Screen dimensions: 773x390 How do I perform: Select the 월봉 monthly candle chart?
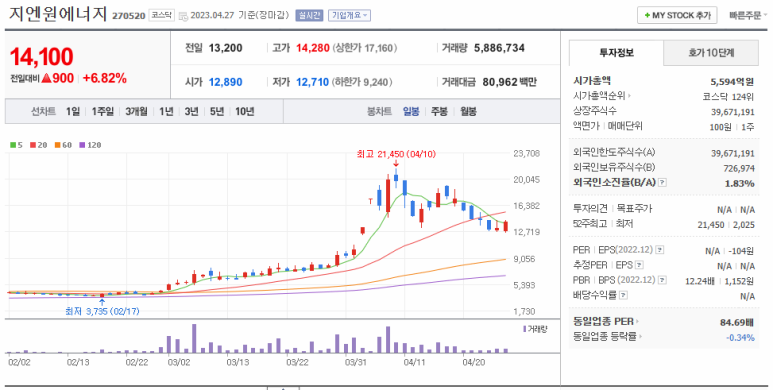(x=468, y=112)
